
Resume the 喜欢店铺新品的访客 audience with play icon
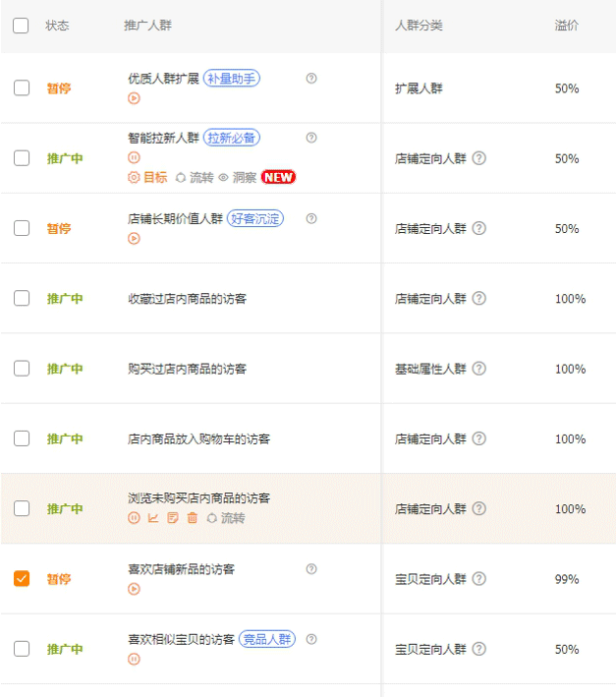[x=134, y=589]
